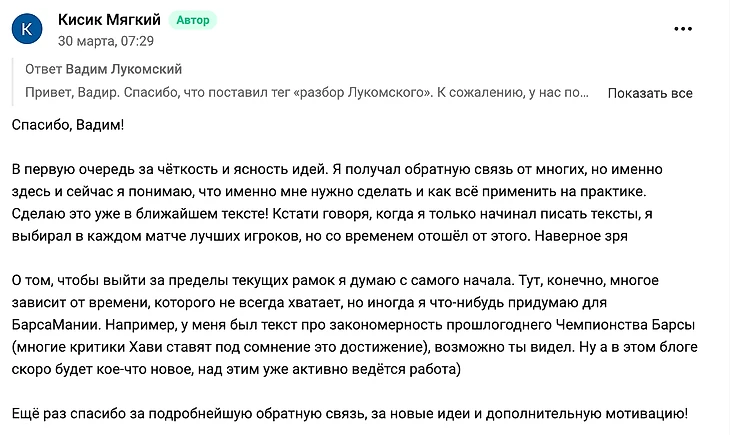Click the phrase «разбор Лукомского» in the quote
The image size is (730, 435).
pos(363,93)
